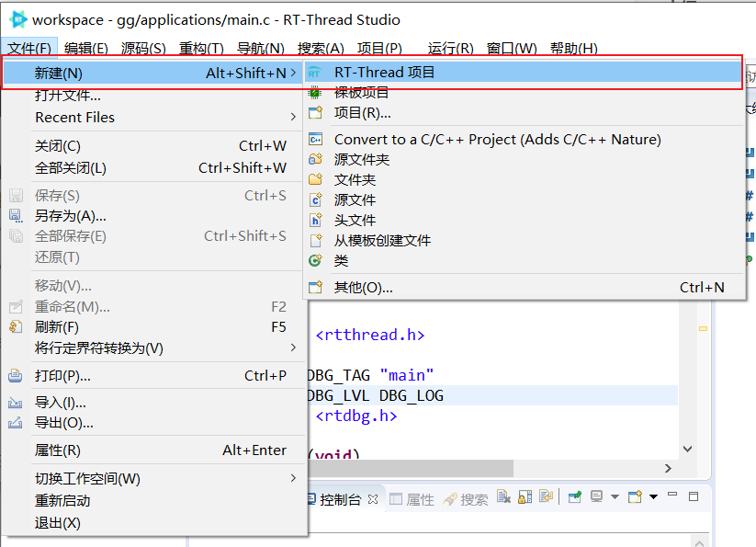Screen dimensions: 756x547
Task: Click the "main" string in editor
Action: [x=406, y=375]
